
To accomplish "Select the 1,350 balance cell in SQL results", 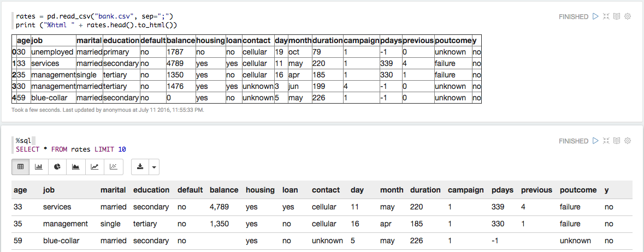I will pos(220,224).
